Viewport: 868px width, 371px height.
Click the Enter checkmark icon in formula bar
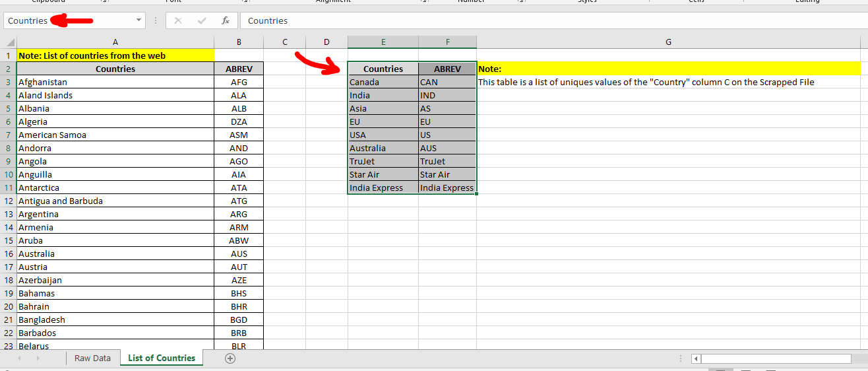click(202, 20)
